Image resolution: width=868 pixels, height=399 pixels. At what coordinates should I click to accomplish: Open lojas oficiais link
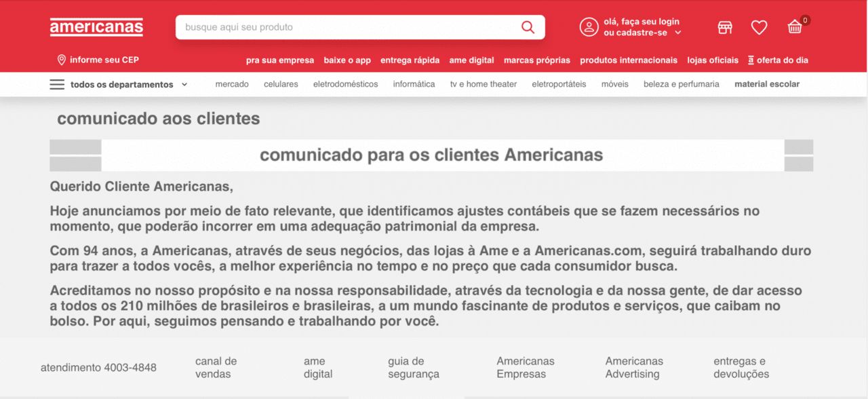tap(713, 60)
